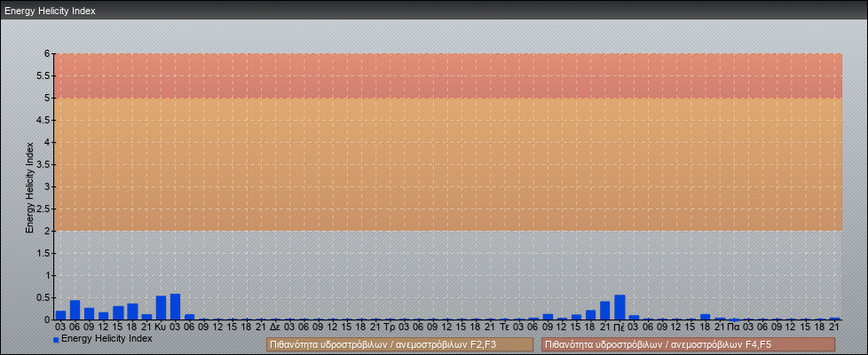Click the y-axis value '0.5'
This screenshot has height=355, width=868.
43,297
